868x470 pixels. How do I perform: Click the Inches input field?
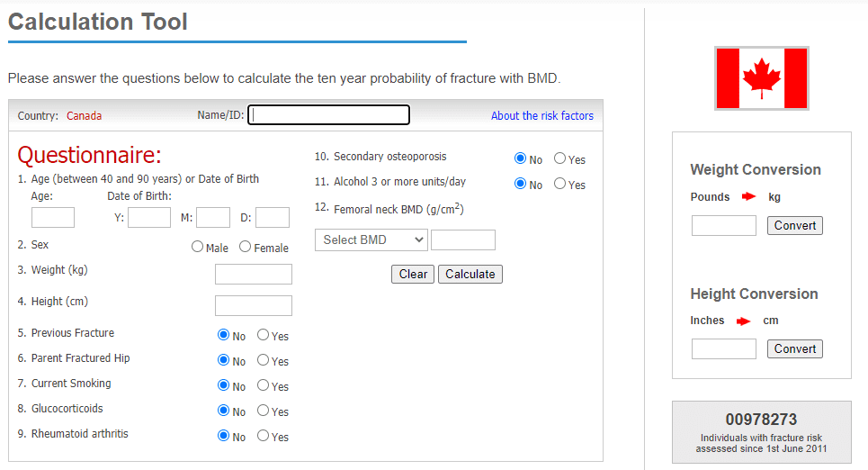click(723, 349)
